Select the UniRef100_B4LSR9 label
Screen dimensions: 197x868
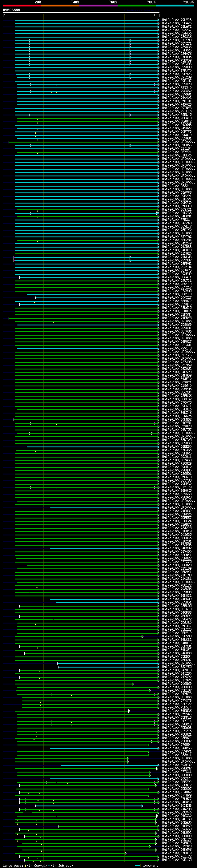coord(177,372)
